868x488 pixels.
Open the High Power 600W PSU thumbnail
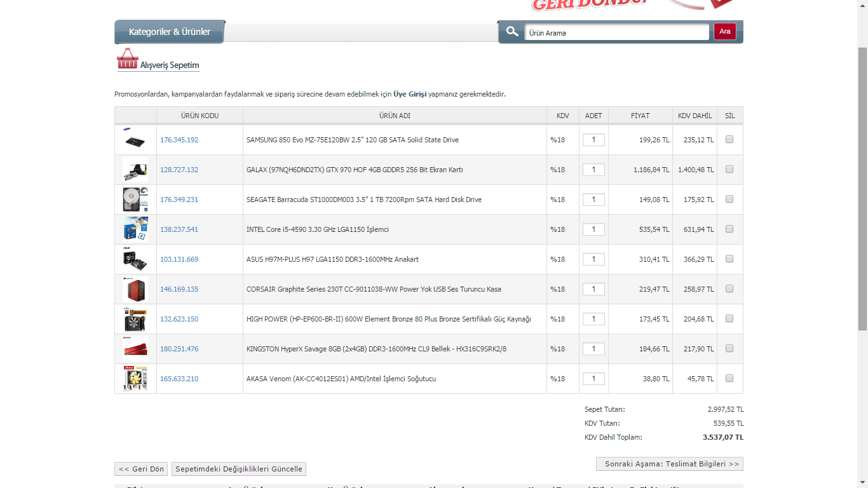click(135, 319)
